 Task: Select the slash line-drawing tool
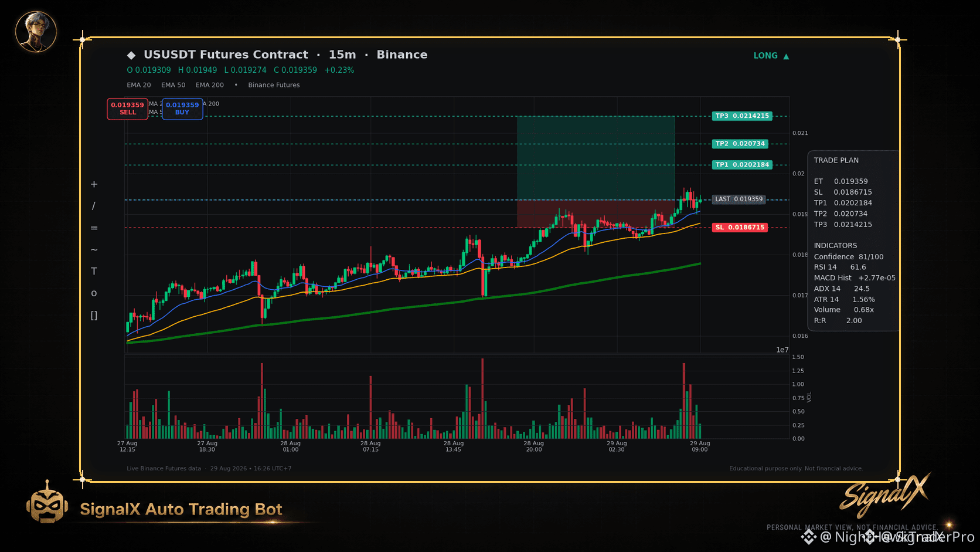(x=94, y=206)
